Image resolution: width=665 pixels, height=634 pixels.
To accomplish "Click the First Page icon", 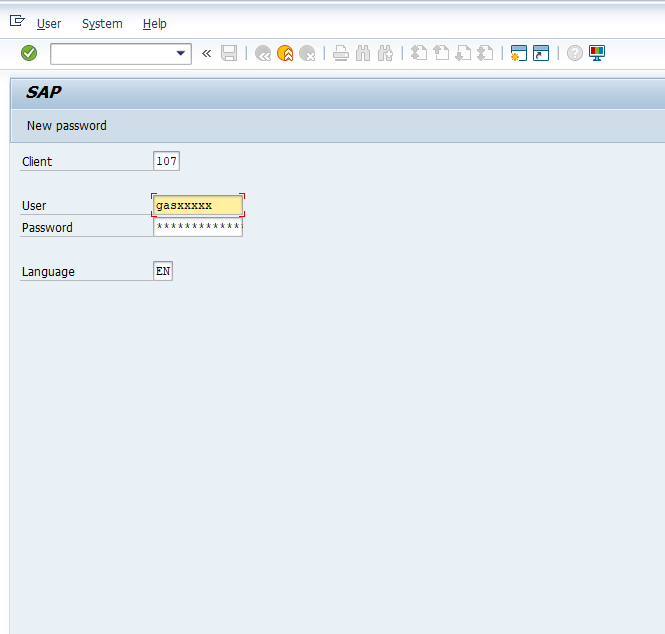I will point(419,53).
